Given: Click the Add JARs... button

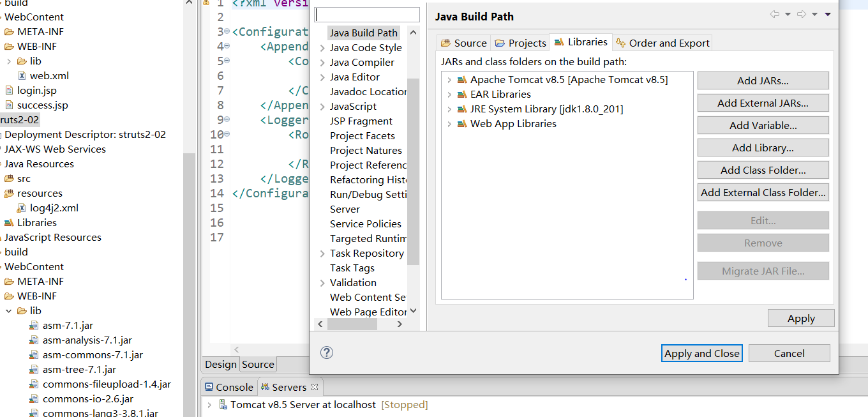Looking at the screenshot, I should click(x=763, y=80).
